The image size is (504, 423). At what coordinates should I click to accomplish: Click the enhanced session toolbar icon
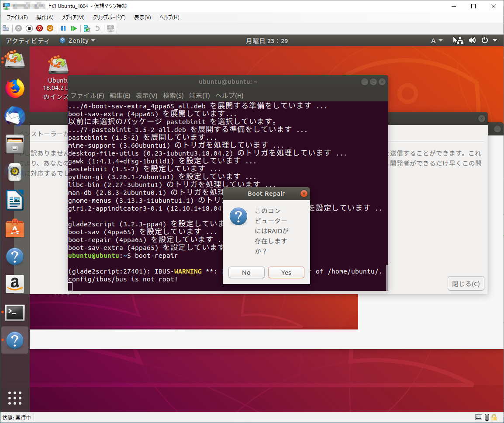pyautogui.click(x=110, y=28)
